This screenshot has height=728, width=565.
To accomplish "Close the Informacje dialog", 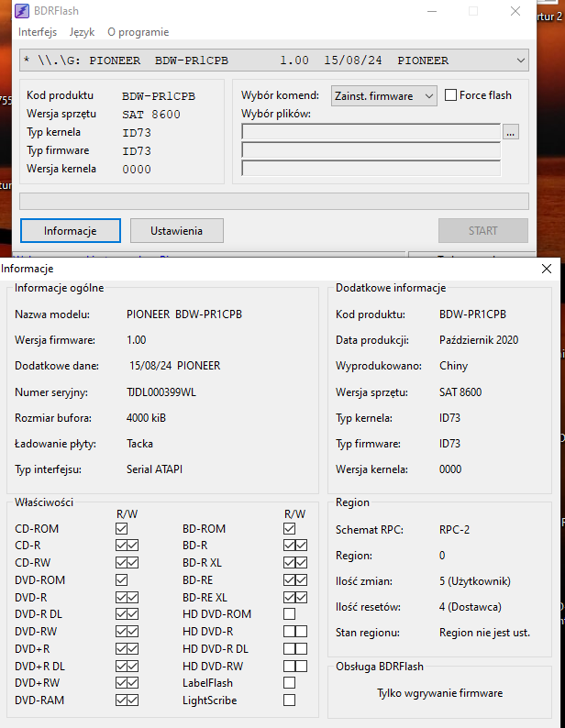I will (x=547, y=269).
